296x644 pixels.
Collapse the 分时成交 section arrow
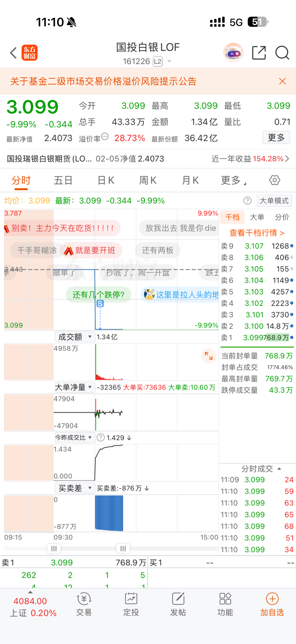pyautogui.click(x=279, y=469)
